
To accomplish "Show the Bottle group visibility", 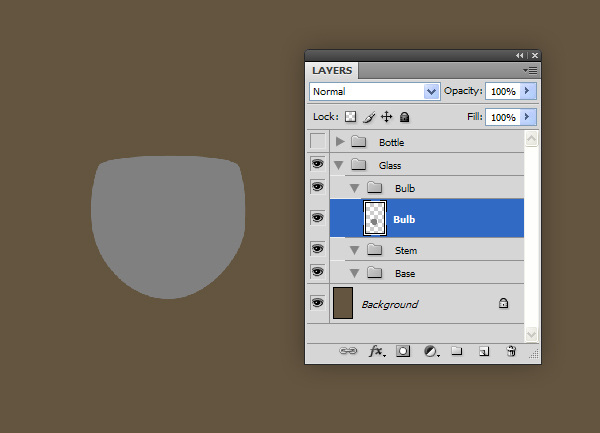I will pos(318,141).
